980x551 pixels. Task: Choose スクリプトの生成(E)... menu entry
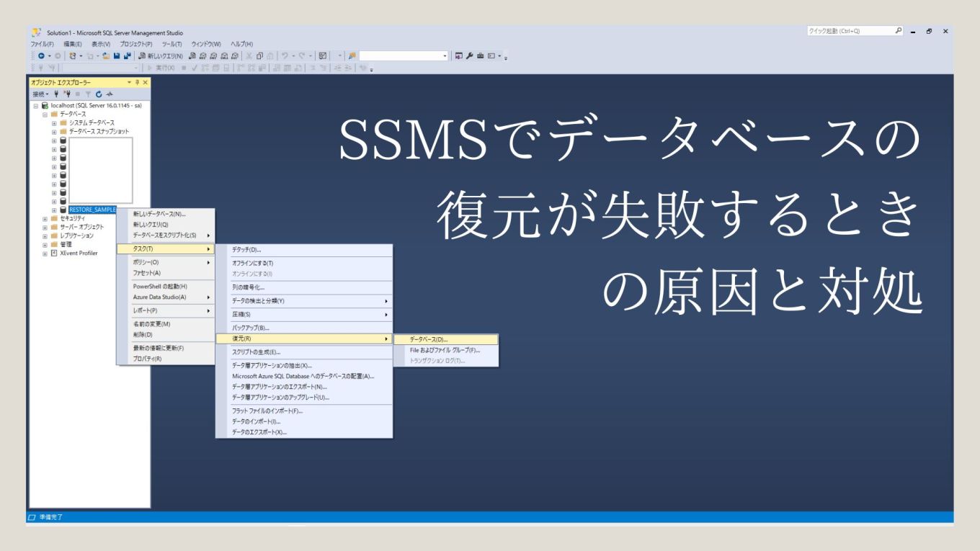[304, 352]
